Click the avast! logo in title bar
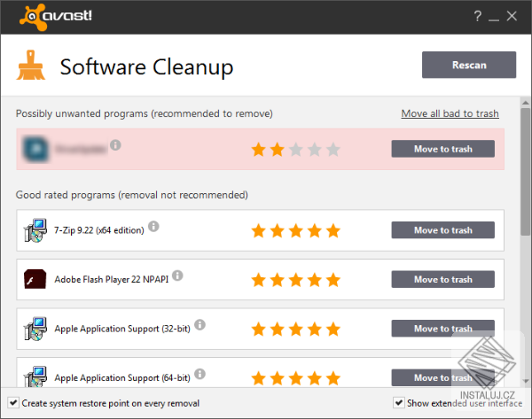532x419 pixels. (x=56, y=17)
